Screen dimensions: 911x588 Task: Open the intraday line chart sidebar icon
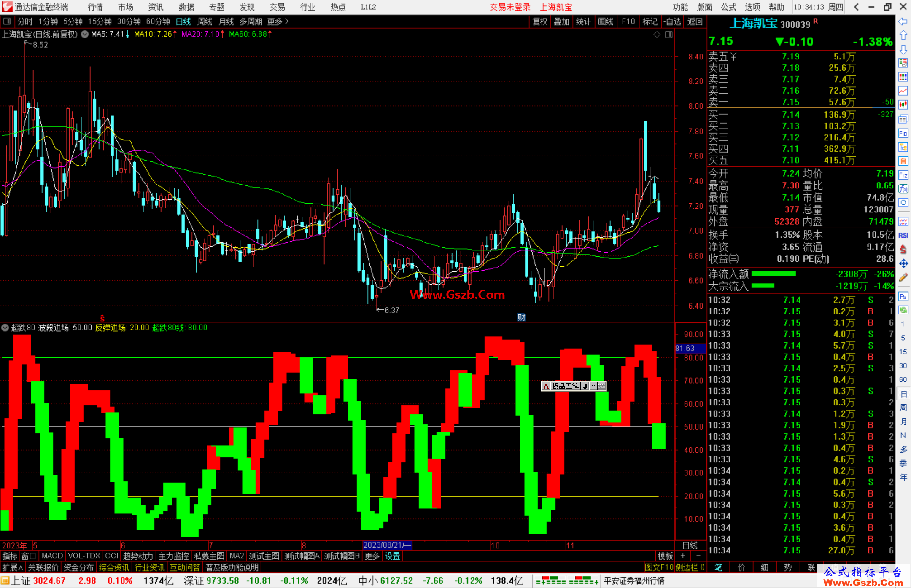click(903, 91)
